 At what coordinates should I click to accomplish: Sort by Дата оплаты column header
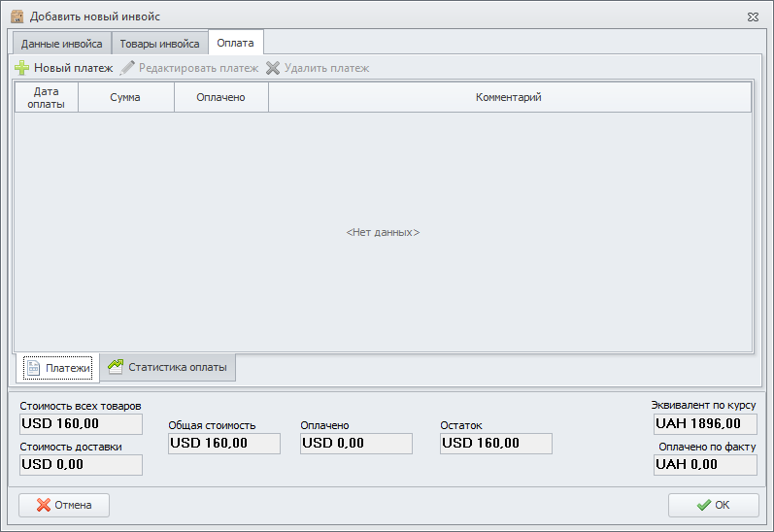point(47,97)
